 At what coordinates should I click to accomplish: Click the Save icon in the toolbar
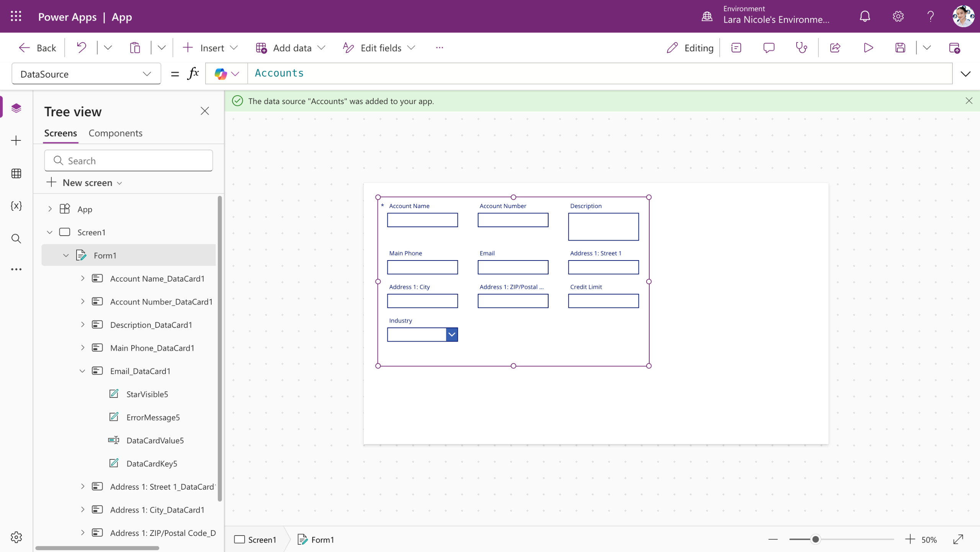(x=900, y=48)
